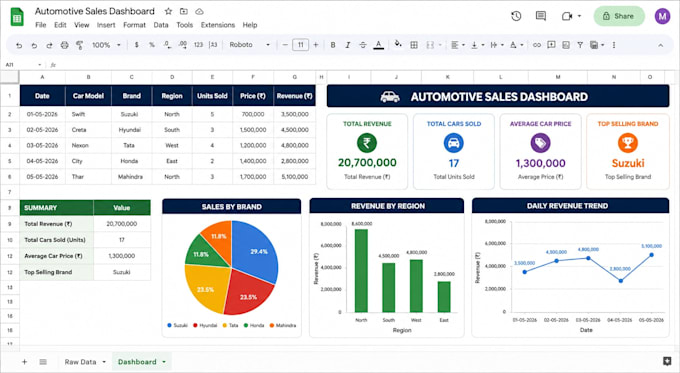Open version history clock icon
Screen dimensions: 680x373
[516, 16]
